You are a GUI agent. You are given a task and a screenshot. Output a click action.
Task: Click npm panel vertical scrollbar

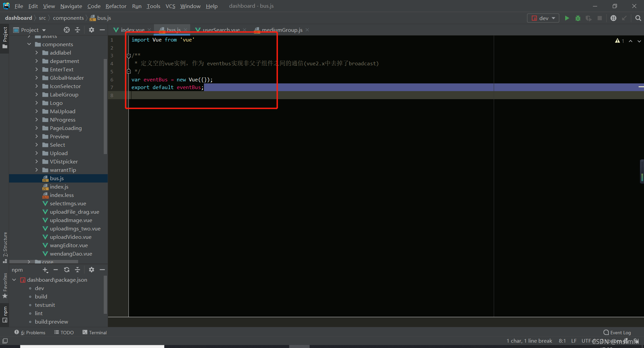tap(106, 295)
